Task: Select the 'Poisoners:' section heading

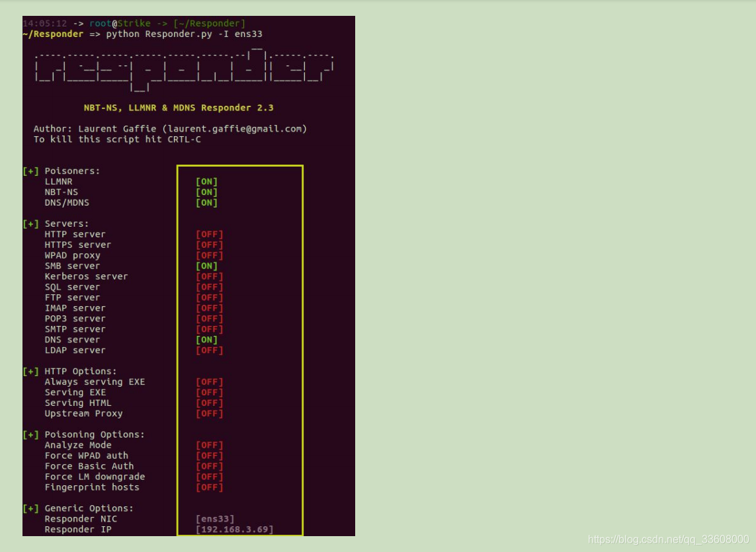Action: 72,171
